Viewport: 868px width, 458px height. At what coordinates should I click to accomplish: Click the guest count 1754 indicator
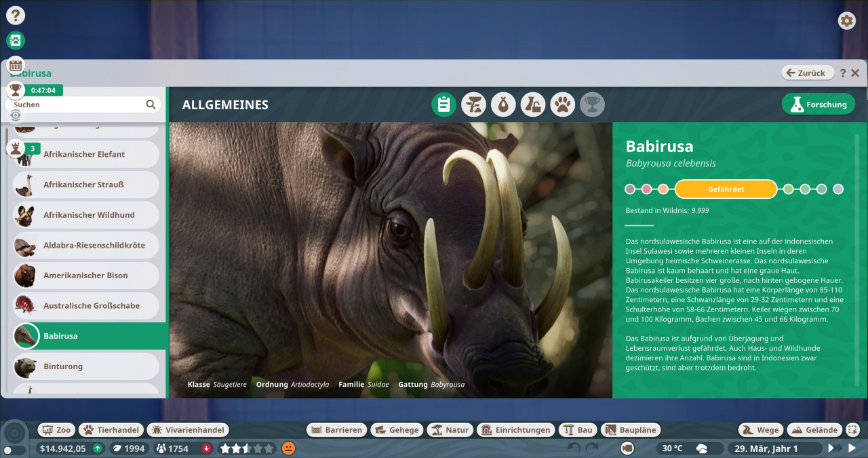173,449
